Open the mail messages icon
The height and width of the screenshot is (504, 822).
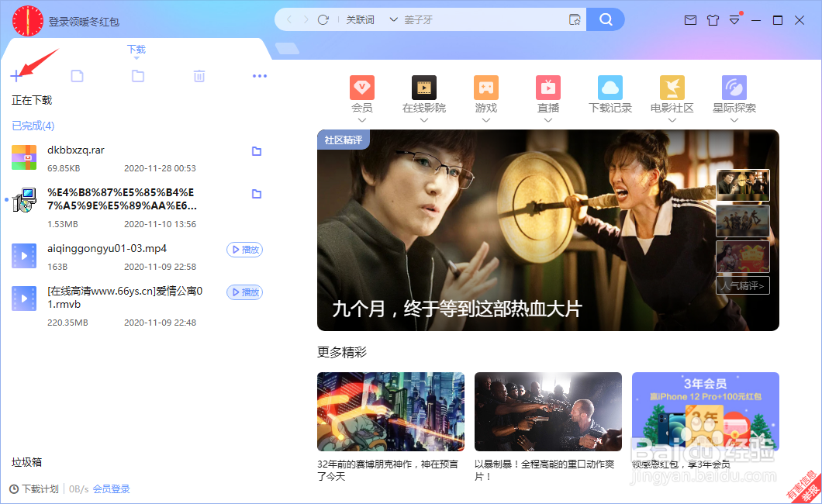tap(690, 20)
